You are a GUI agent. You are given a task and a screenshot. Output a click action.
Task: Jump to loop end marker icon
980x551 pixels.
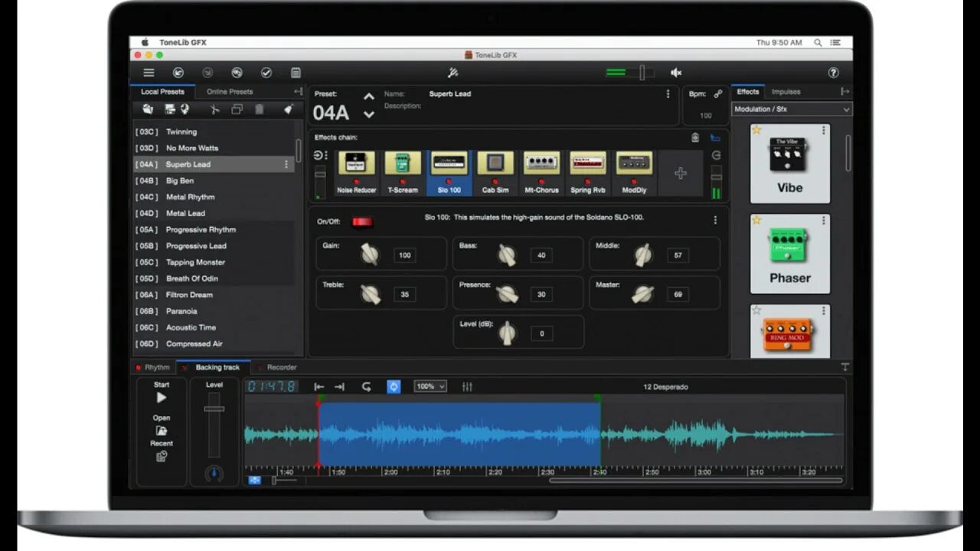coord(339,386)
